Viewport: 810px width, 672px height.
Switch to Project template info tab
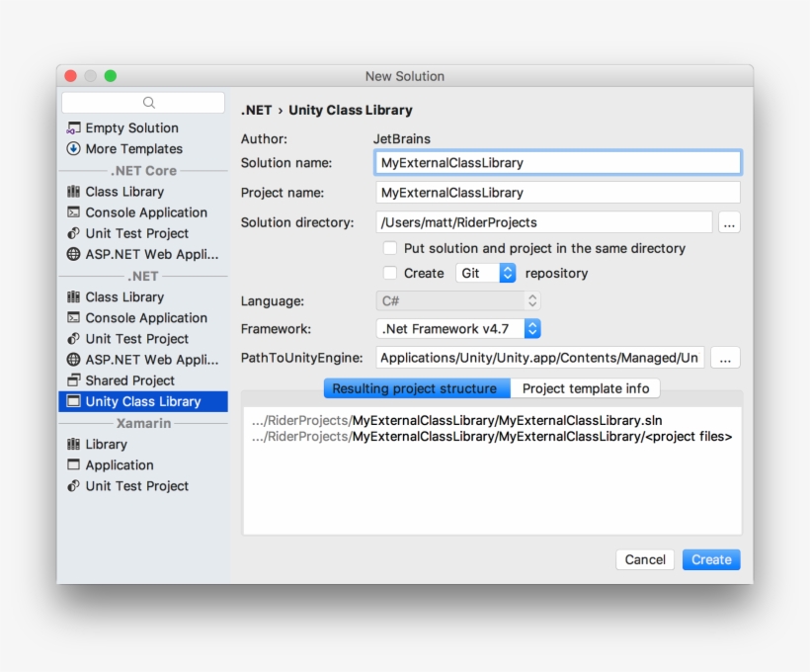point(586,388)
